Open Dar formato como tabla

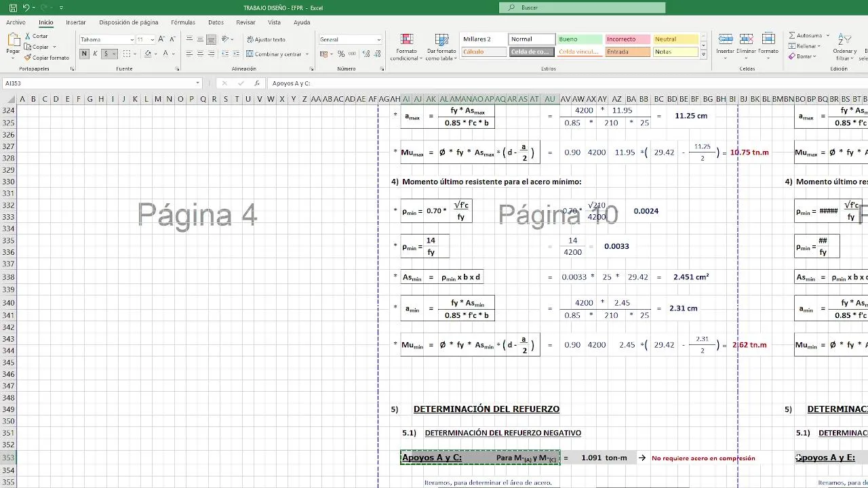pyautogui.click(x=441, y=47)
